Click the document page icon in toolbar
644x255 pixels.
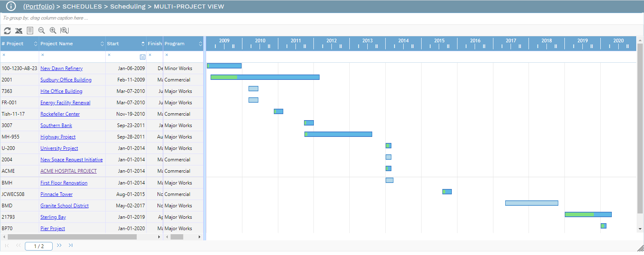pyautogui.click(x=30, y=31)
